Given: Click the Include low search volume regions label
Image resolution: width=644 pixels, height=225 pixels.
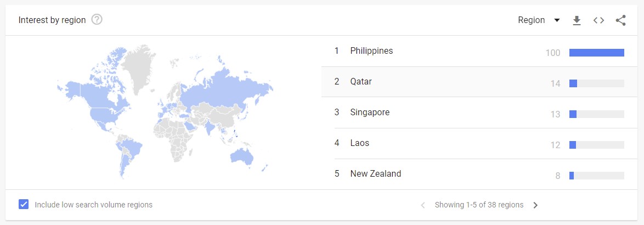Looking at the screenshot, I should [x=94, y=205].
